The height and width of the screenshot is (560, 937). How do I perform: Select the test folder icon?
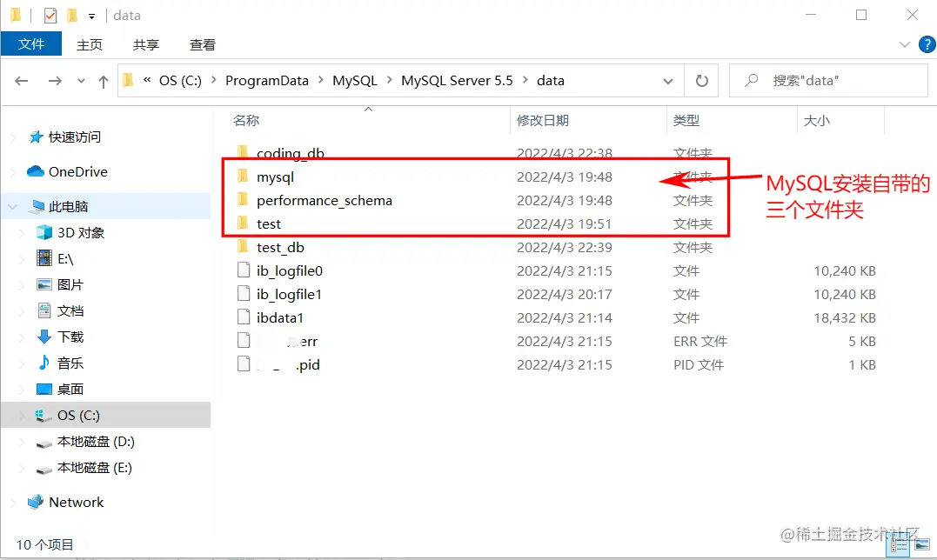243,223
